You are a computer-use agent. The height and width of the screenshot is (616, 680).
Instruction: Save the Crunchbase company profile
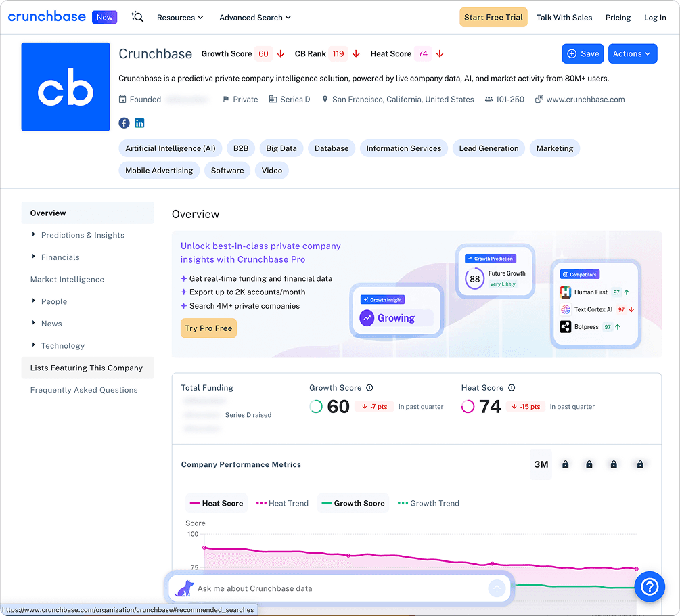click(583, 53)
